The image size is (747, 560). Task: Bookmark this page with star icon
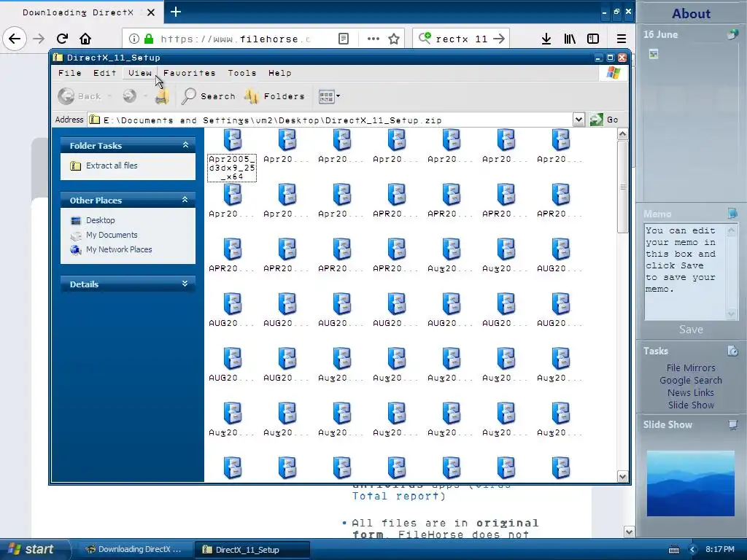tap(393, 39)
